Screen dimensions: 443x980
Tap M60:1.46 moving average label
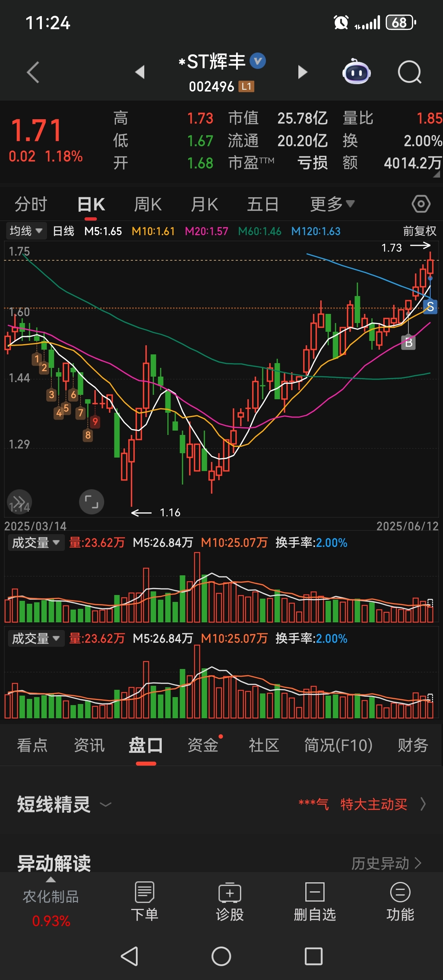(x=260, y=231)
